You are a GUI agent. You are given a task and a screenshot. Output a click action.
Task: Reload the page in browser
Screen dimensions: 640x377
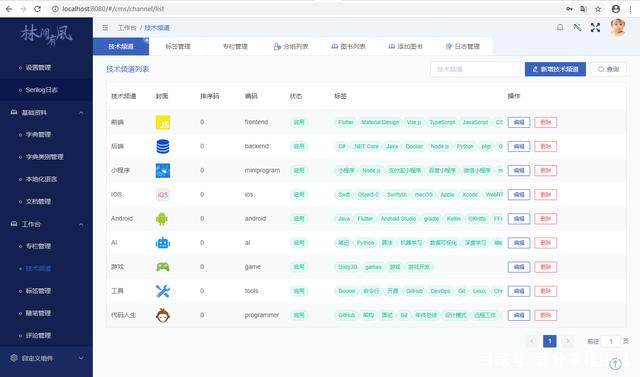37,9
